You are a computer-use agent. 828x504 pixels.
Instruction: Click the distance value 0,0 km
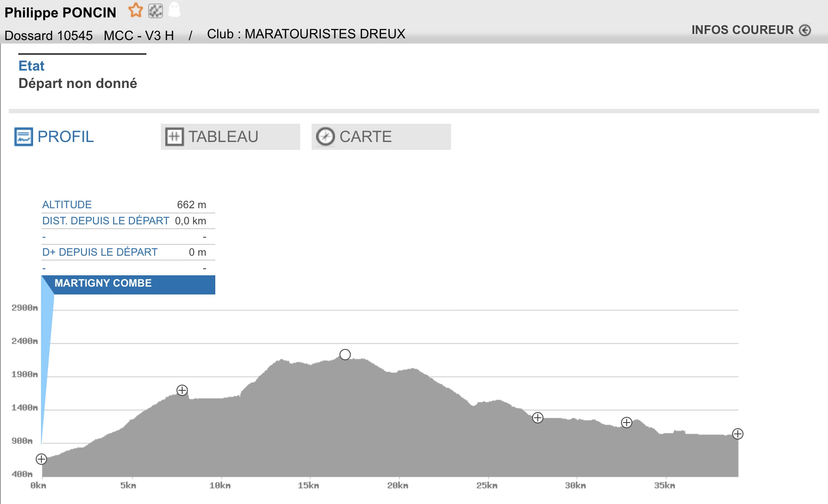[x=190, y=221]
